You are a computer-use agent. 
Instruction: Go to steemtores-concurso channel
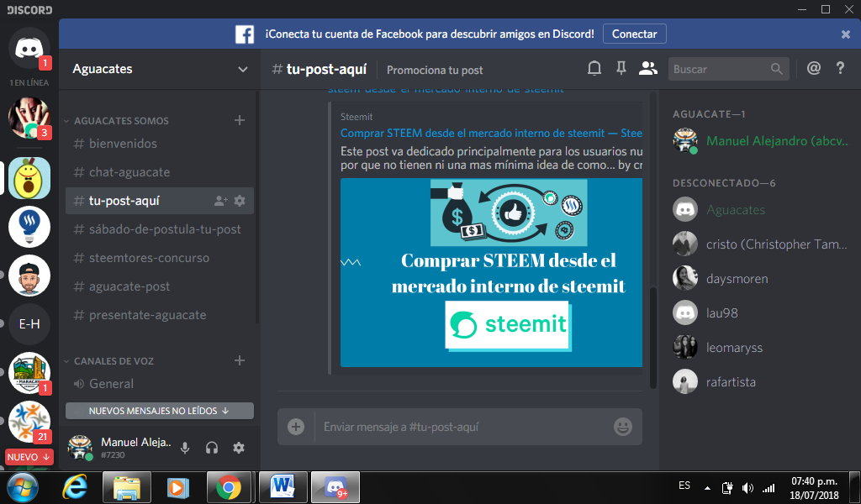click(x=159, y=258)
